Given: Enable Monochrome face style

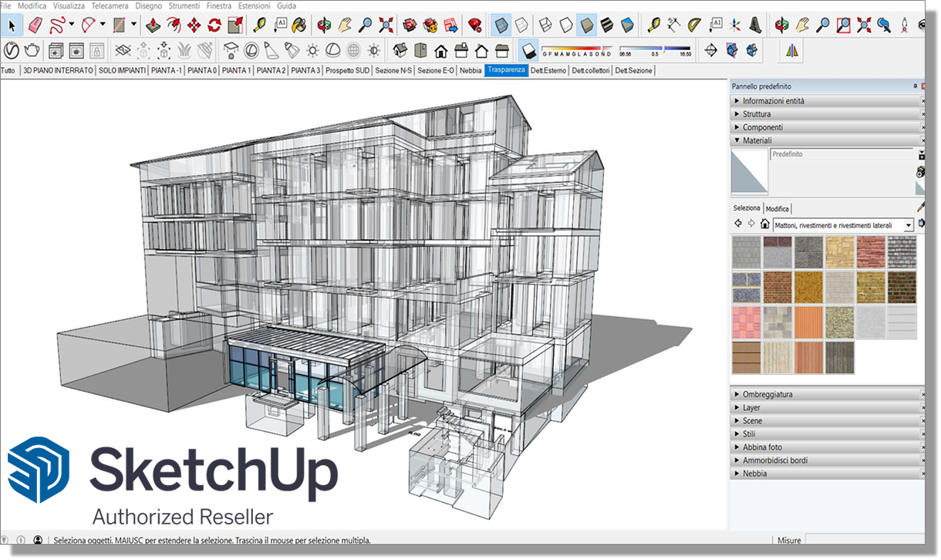Looking at the screenshot, I should (627, 25).
